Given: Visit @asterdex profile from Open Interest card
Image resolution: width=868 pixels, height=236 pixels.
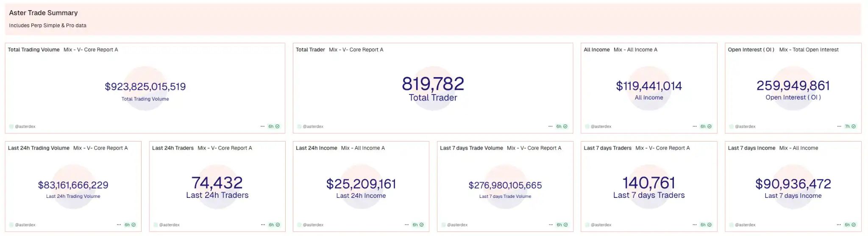Looking at the screenshot, I should point(745,126).
